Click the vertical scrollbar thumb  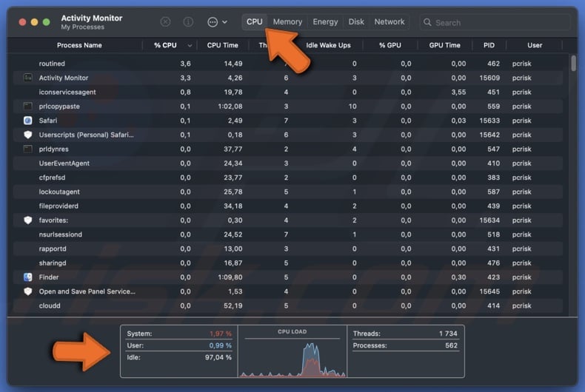point(573,63)
